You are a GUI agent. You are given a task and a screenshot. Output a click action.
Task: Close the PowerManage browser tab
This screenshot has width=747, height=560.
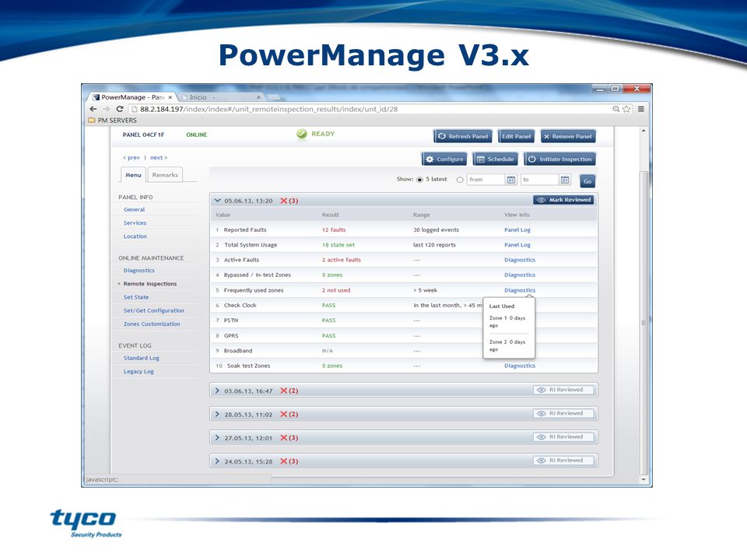click(x=170, y=97)
